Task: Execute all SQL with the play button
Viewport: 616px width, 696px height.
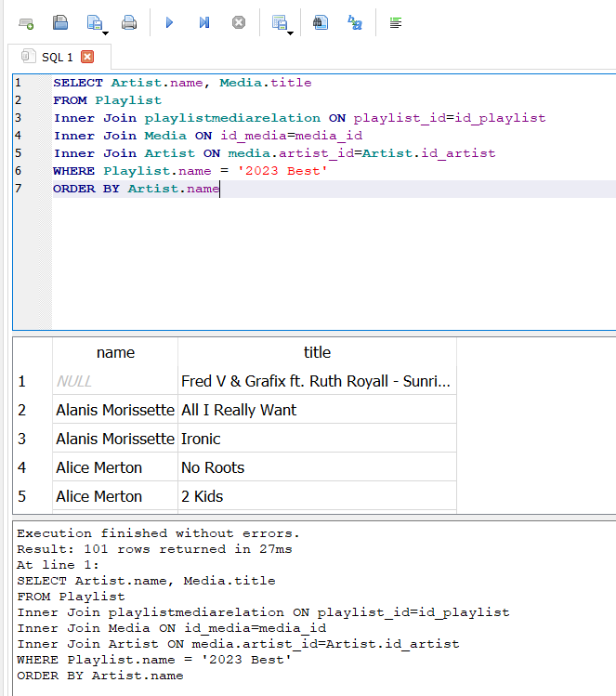Action: click(169, 22)
